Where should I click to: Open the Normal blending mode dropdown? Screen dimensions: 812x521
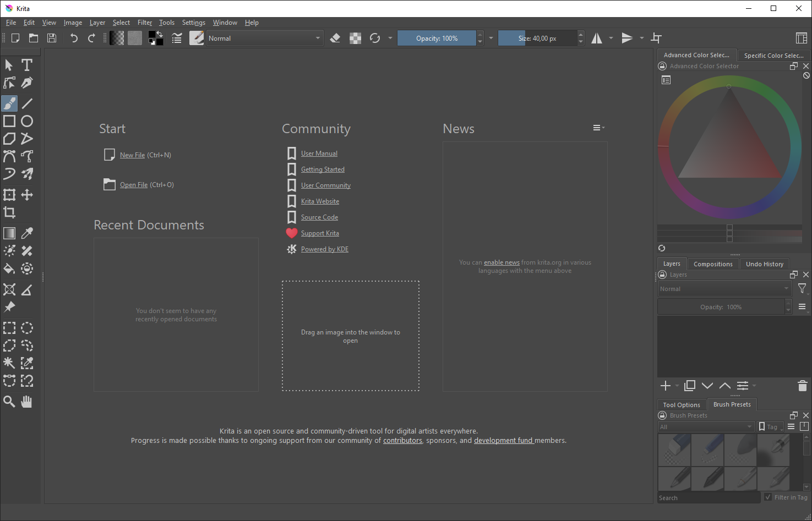[x=264, y=38]
